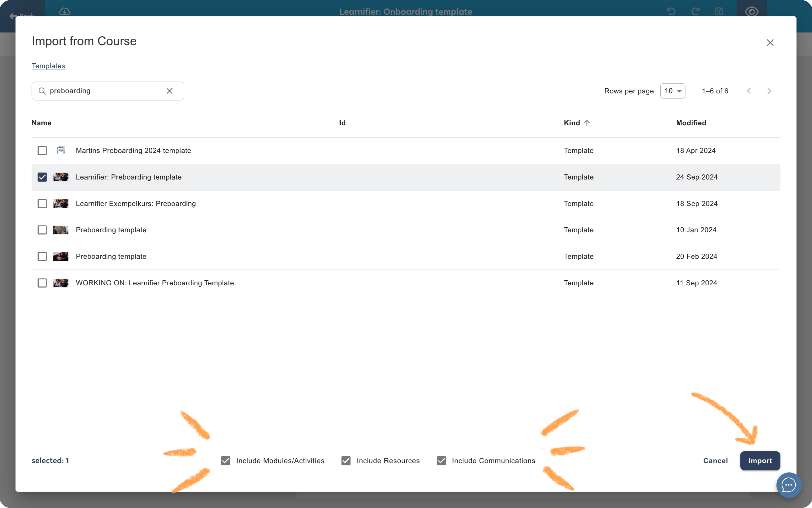Image resolution: width=812 pixels, height=508 pixels.
Task: Focus the preboarding search field
Action: click(108, 91)
